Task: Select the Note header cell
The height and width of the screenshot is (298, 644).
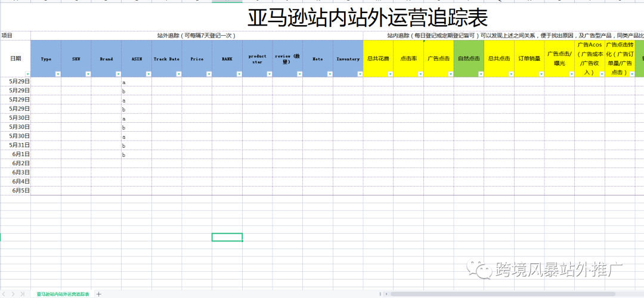Action: [318, 58]
